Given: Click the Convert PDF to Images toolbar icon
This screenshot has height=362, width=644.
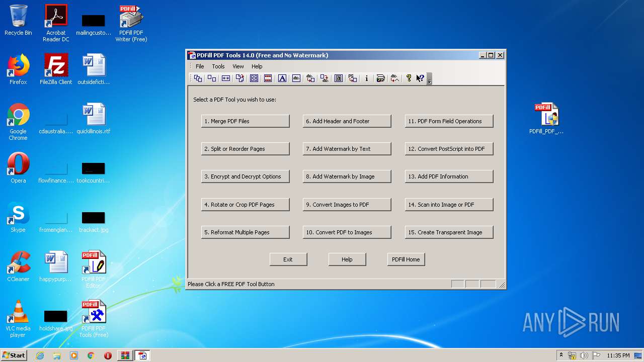Looking at the screenshot, I should pyautogui.click(x=325, y=78).
